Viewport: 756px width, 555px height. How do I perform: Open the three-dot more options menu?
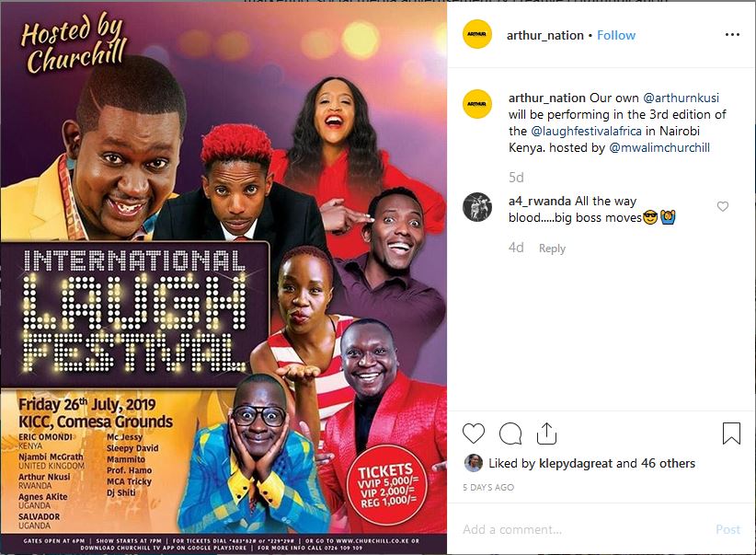click(732, 34)
